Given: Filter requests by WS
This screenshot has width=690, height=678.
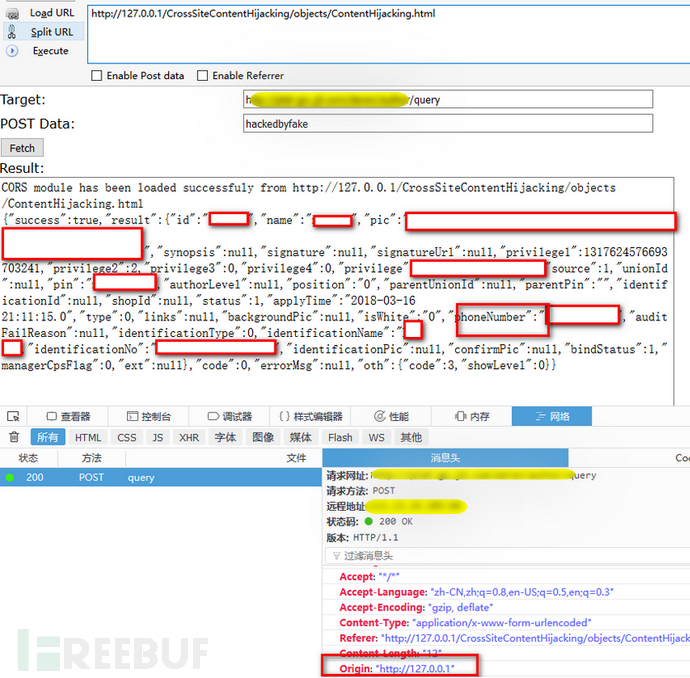Looking at the screenshot, I should (x=376, y=437).
